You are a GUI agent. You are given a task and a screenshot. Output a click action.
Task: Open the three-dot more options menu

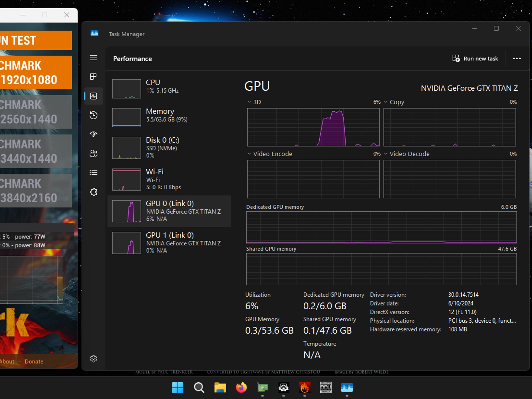click(517, 58)
